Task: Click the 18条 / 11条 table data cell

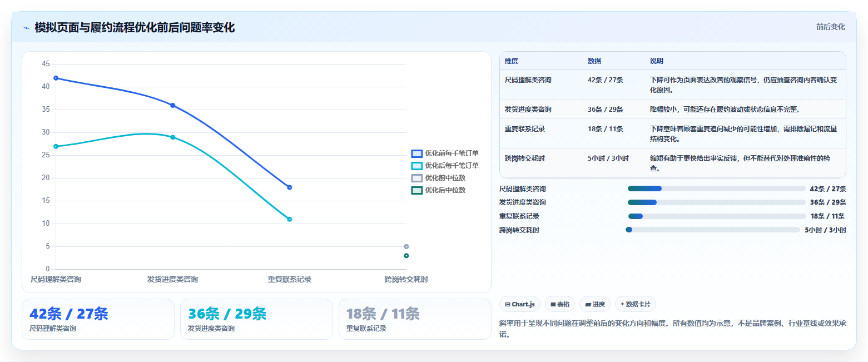Action: 606,129
